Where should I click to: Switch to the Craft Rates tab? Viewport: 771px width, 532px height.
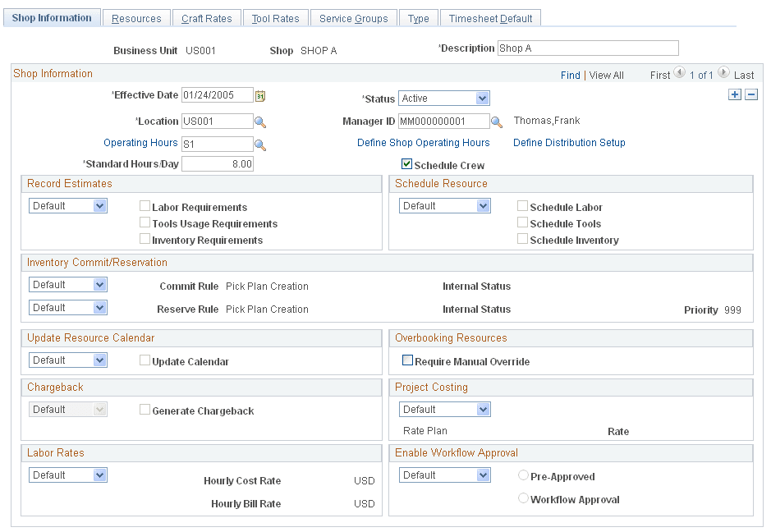pos(207,18)
